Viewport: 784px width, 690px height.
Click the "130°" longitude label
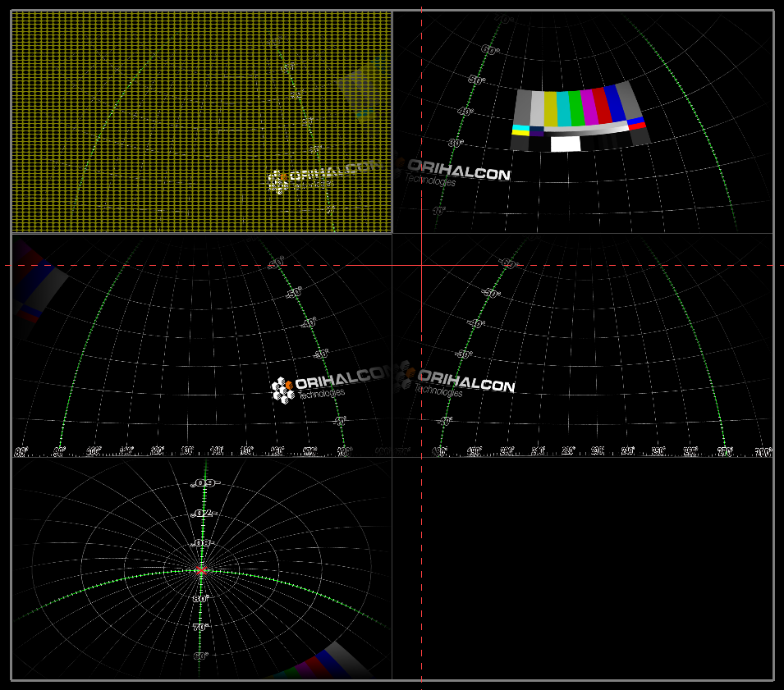point(187,450)
